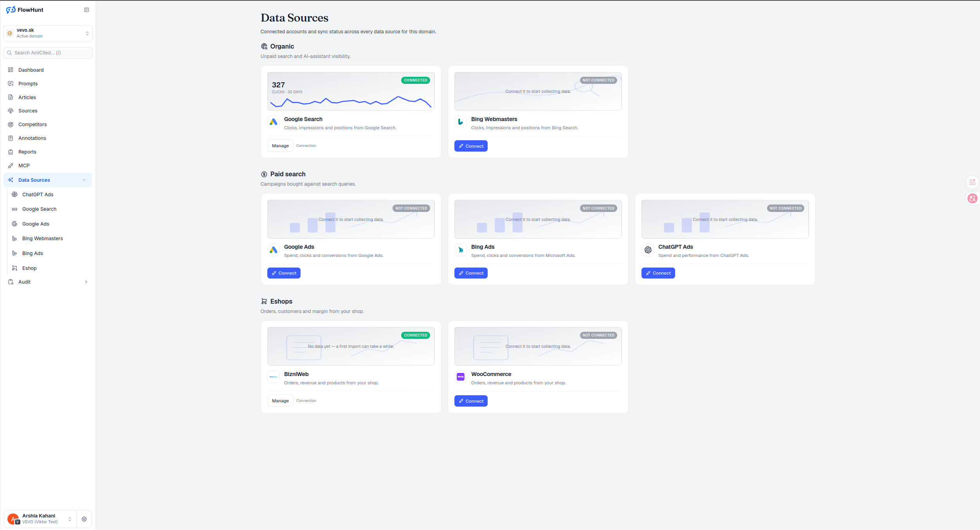Screen dimensions: 980x530
Task: Click the Paid search section heading
Action: (288, 174)
